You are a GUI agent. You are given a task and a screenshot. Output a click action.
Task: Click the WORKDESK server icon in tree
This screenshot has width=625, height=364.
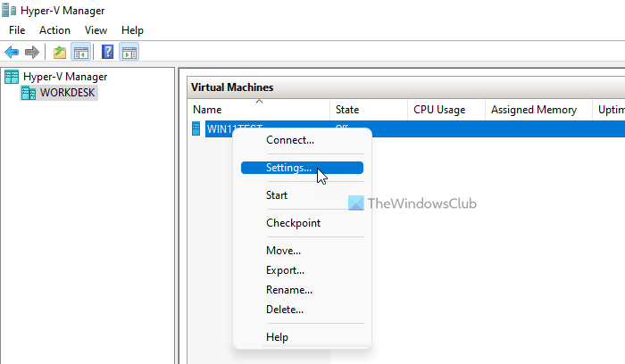pos(29,93)
